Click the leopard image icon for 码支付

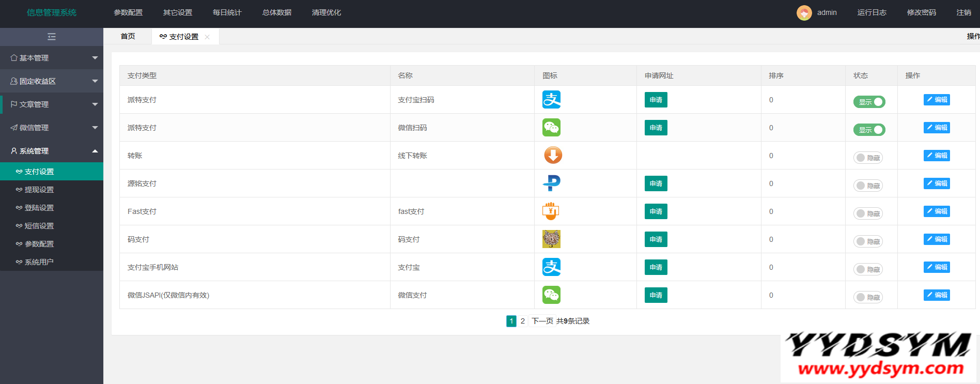click(551, 239)
